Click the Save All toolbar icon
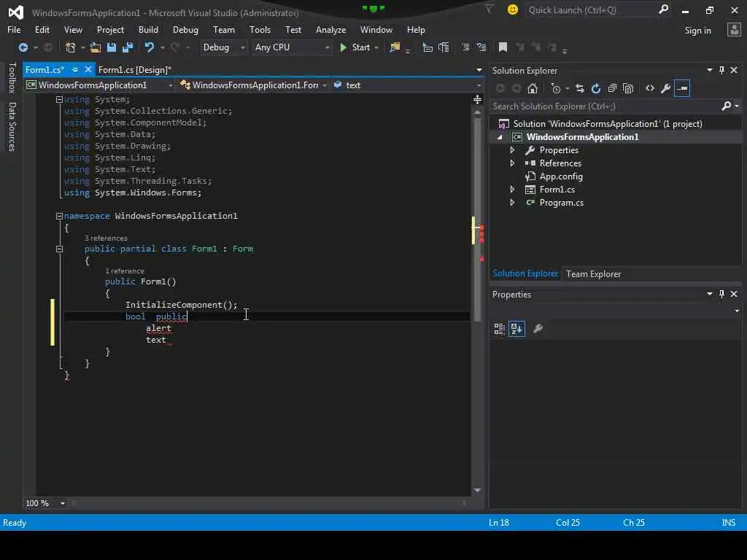 point(128,47)
